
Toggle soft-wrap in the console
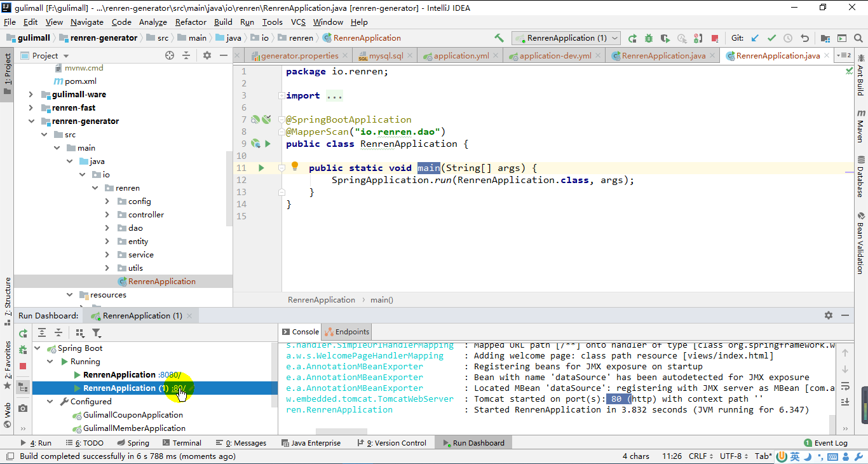coord(845,386)
